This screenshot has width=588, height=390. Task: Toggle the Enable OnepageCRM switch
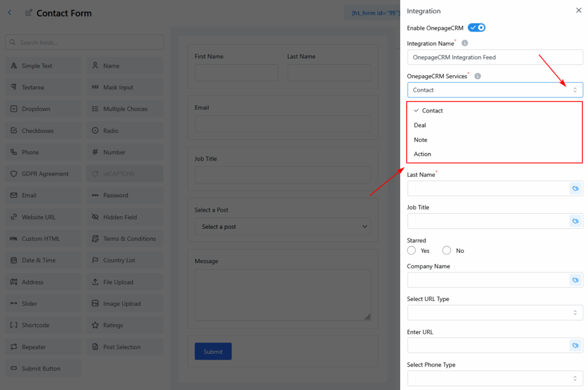click(477, 28)
